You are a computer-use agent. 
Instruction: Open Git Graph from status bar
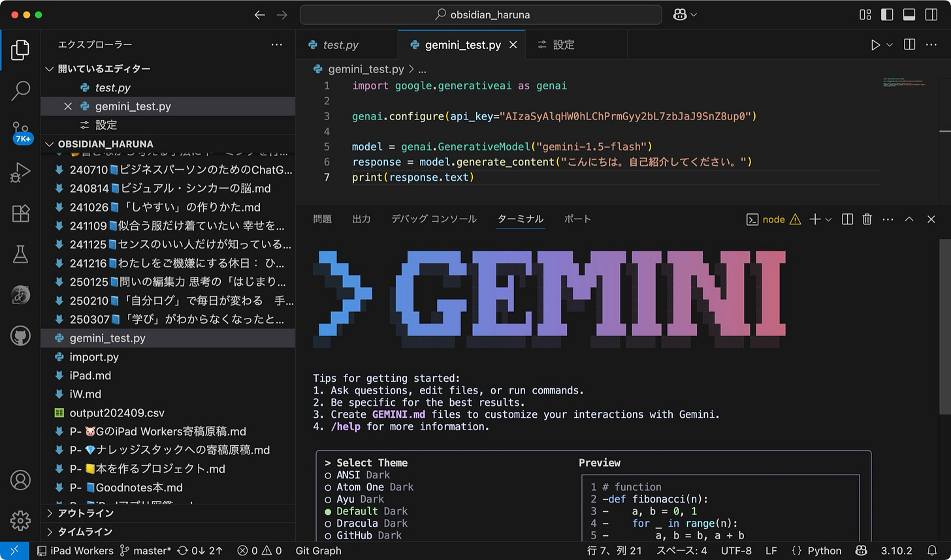(318, 550)
